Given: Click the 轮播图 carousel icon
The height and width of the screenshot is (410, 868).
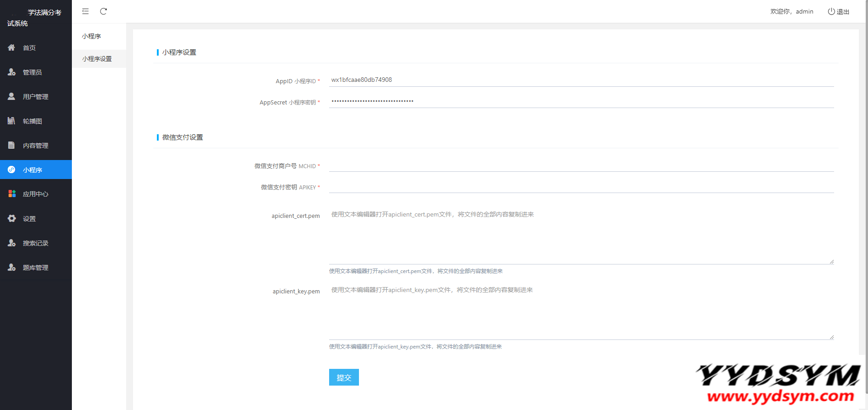Looking at the screenshot, I should click(x=11, y=121).
